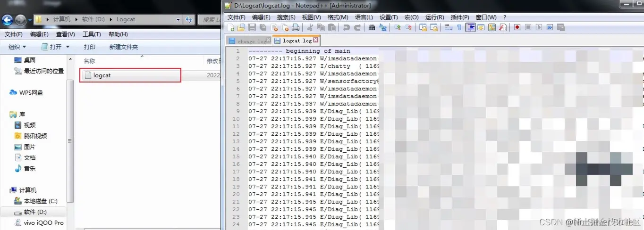
Task: Click the Redo arrow in Notepad++ toolbar
Action: point(357,27)
